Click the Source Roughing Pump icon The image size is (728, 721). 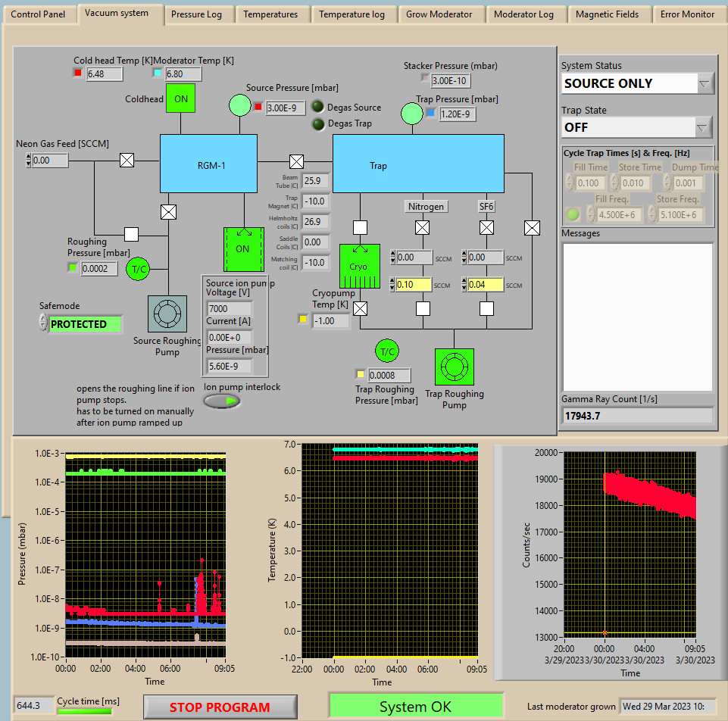[167, 314]
